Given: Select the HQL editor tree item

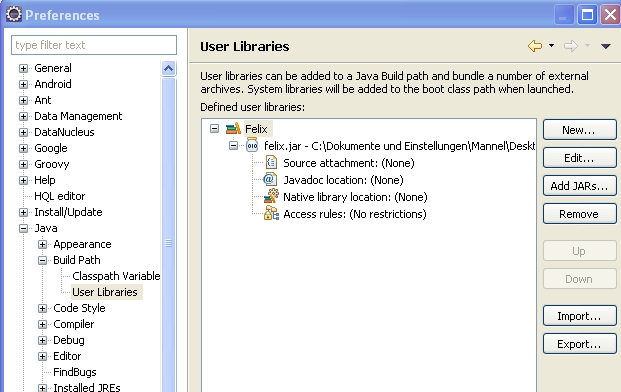Looking at the screenshot, I should (59, 196).
